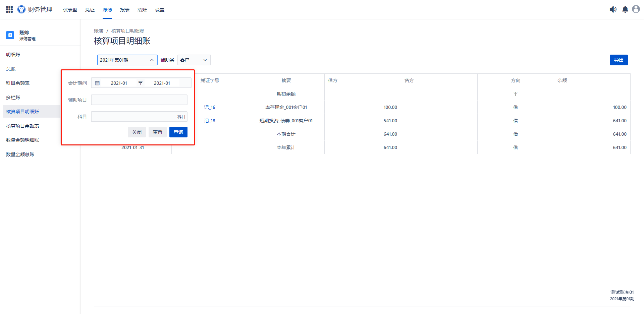Click the 账簿 module icon in sidebar
Screen dimensions: 644x314
coord(10,35)
